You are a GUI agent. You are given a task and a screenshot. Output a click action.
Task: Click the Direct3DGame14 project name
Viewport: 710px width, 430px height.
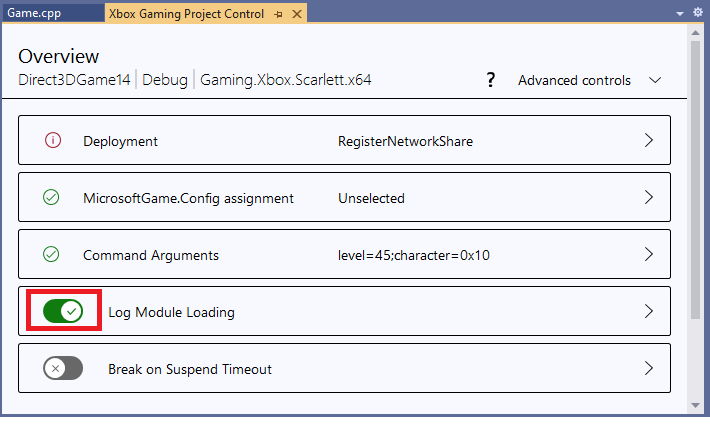pos(74,80)
